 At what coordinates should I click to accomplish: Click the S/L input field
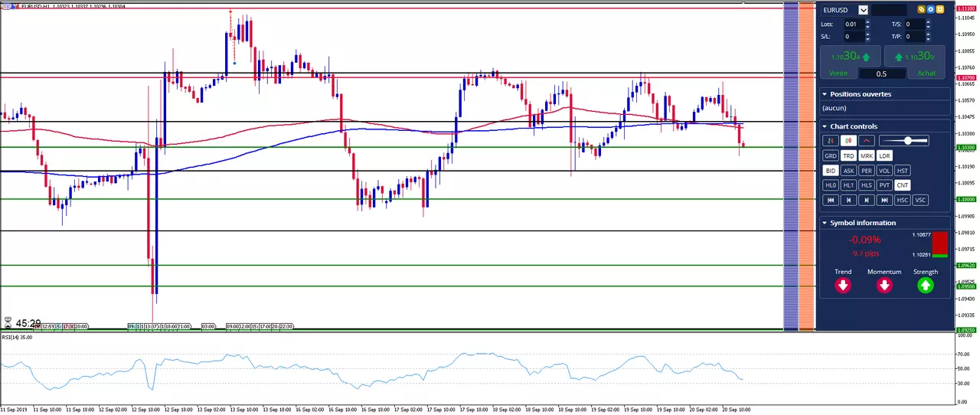854,37
